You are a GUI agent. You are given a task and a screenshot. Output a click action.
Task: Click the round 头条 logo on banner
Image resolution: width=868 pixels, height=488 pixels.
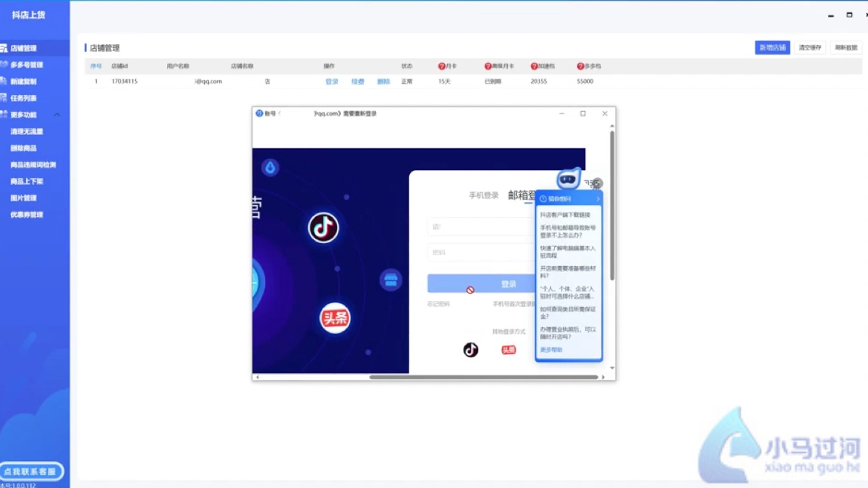[x=335, y=318]
